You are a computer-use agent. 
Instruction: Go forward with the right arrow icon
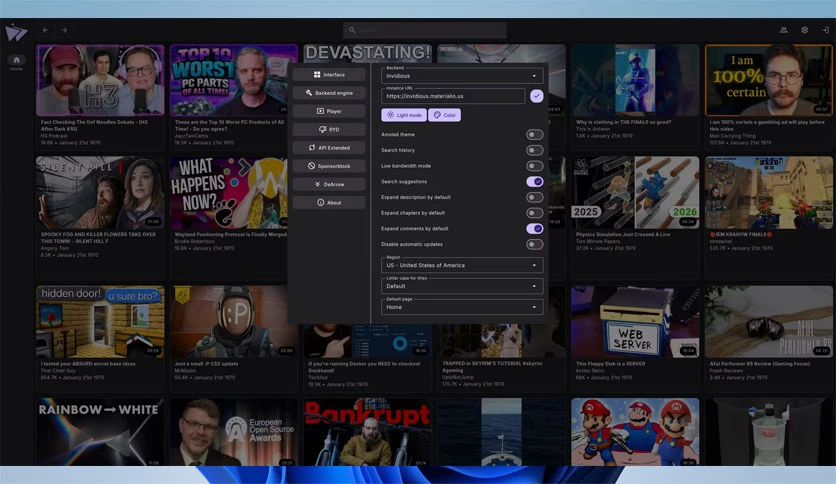click(x=64, y=30)
